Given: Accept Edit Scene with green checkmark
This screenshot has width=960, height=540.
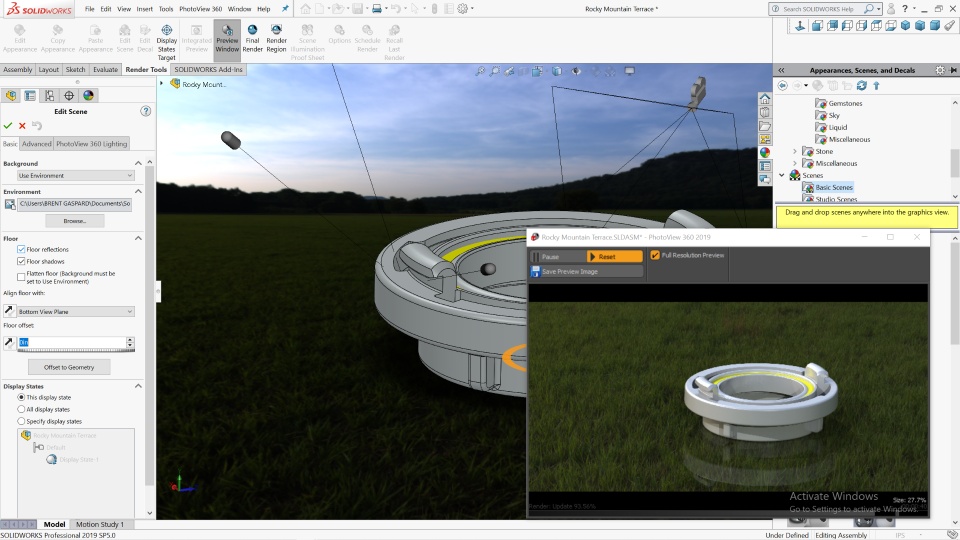Looking at the screenshot, I should pos(8,126).
